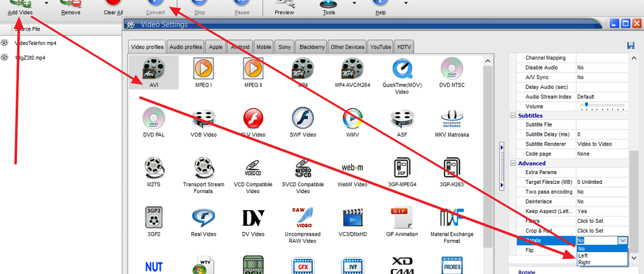The height and width of the screenshot is (274, 644).
Task: Open the Help toolbar item
Action: (380, 7)
